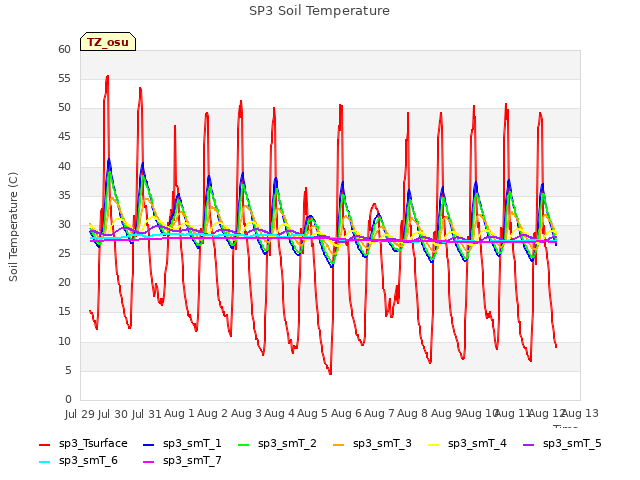Click the blue sp3_smT_1 legend swatch

tap(148, 444)
